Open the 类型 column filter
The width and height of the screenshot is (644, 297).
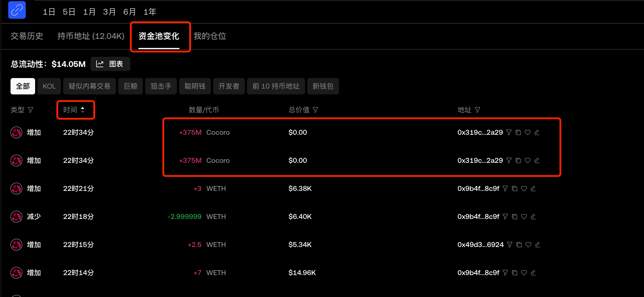point(30,110)
